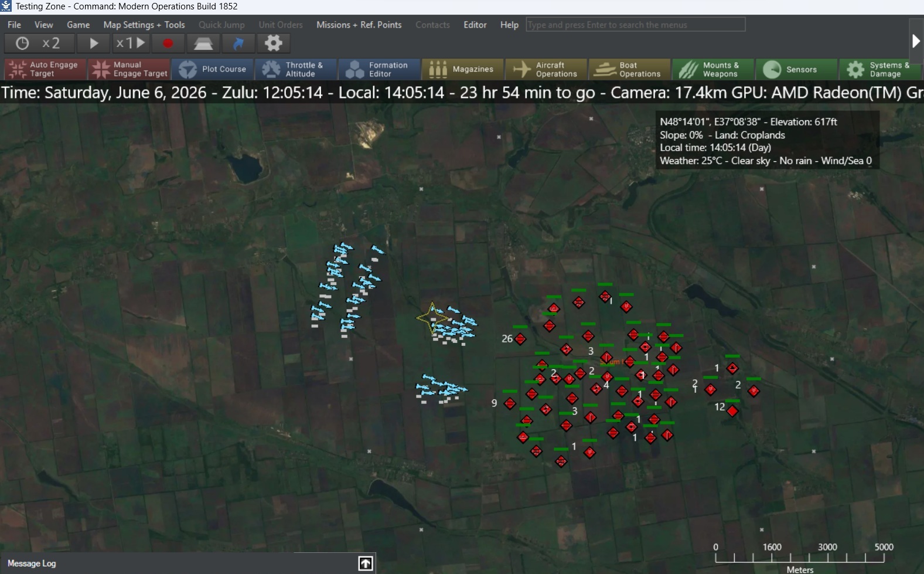924x574 pixels.
Task: Open the Sensors panel
Action: [x=796, y=69]
